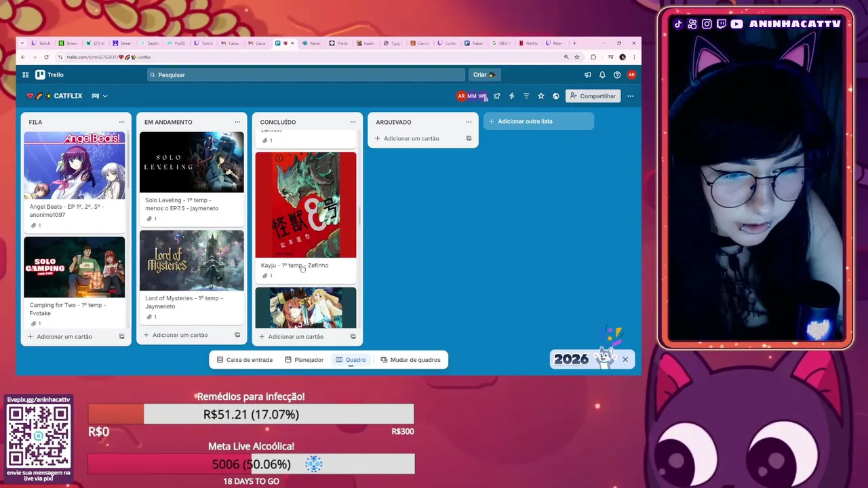Open the megaphone feedback icon
The width and height of the screenshot is (868, 488).
[587, 75]
